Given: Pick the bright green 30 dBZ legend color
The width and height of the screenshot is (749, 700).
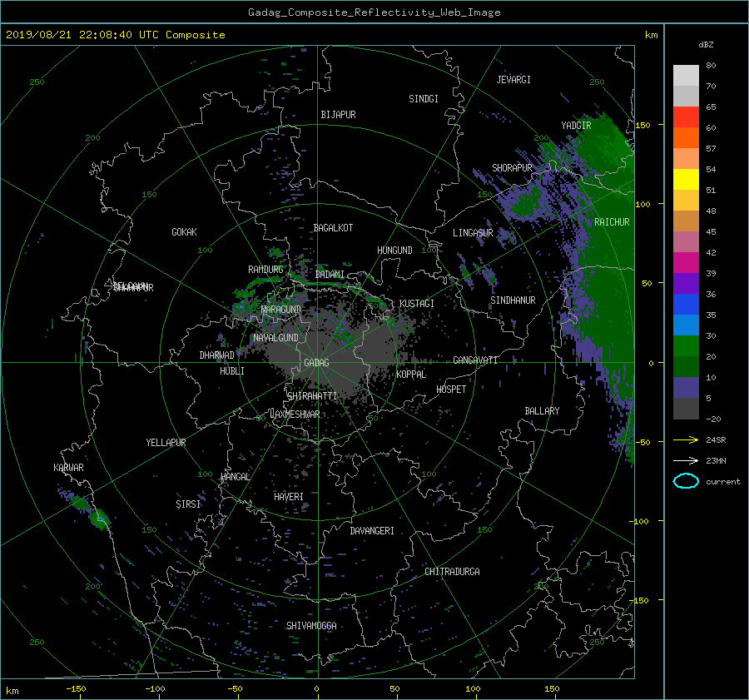Looking at the screenshot, I should point(686,346).
